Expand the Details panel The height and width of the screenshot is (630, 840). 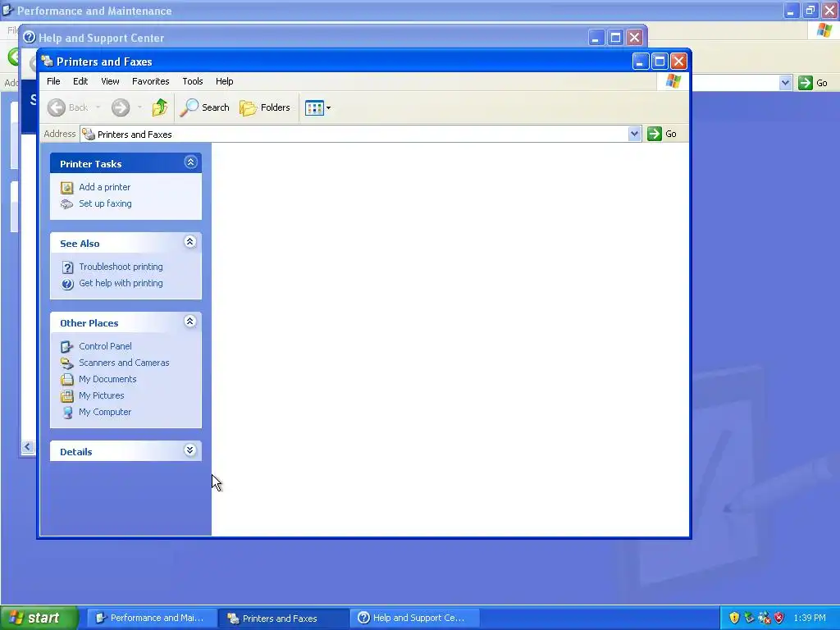(189, 450)
